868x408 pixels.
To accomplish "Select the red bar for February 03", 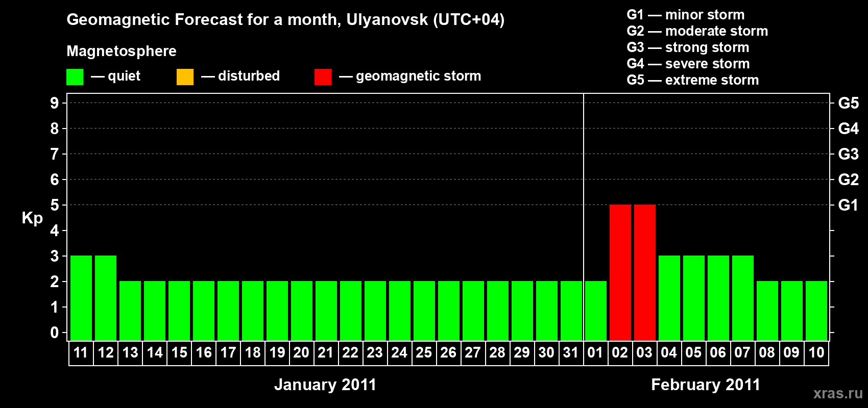I will [x=645, y=272].
